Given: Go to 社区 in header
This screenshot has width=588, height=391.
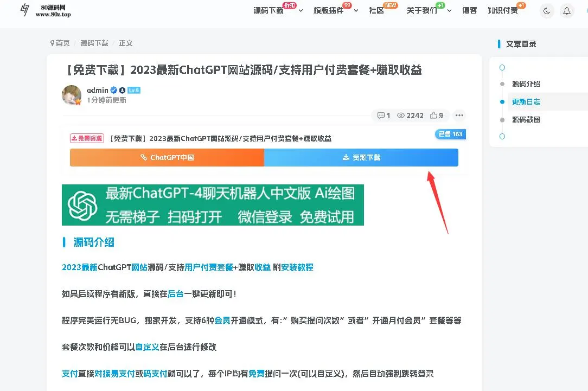Looking at the screenshot, I should click(376, 10).
